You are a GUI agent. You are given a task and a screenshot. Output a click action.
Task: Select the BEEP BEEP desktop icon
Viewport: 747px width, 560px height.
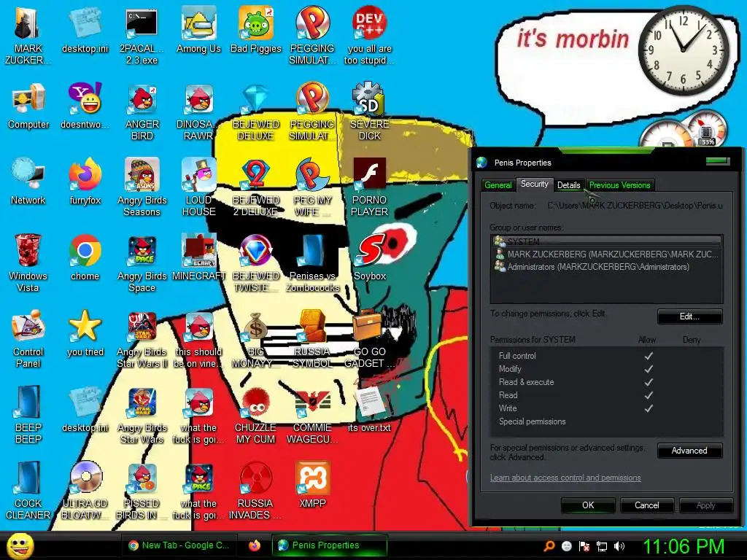[28, 414]
